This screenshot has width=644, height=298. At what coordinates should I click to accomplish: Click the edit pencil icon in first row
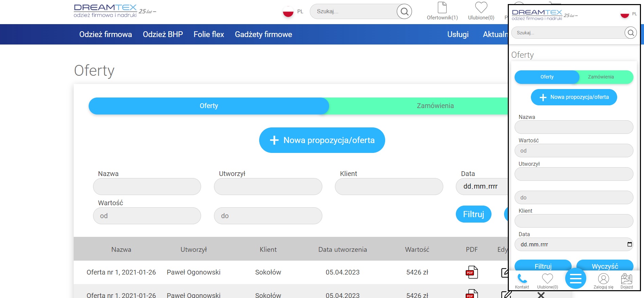coord(505,273)
